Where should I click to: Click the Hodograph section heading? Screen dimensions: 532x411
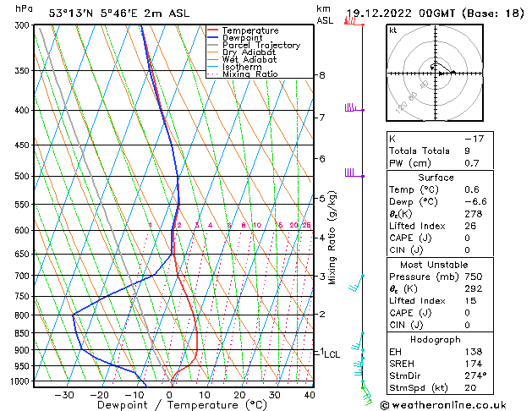[436, 339]
